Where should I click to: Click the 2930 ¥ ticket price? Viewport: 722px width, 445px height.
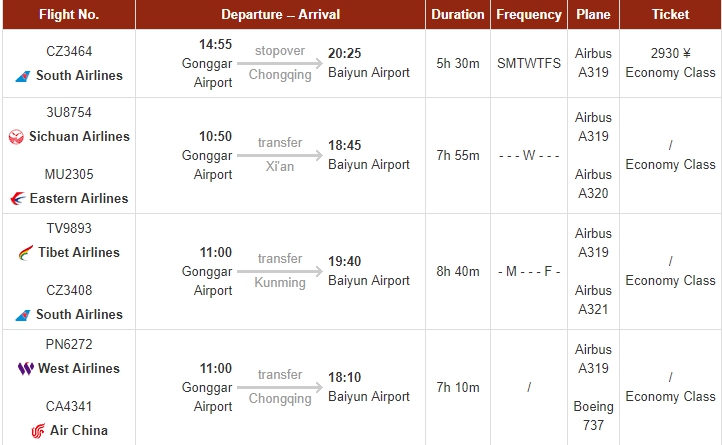coord(670,54)
